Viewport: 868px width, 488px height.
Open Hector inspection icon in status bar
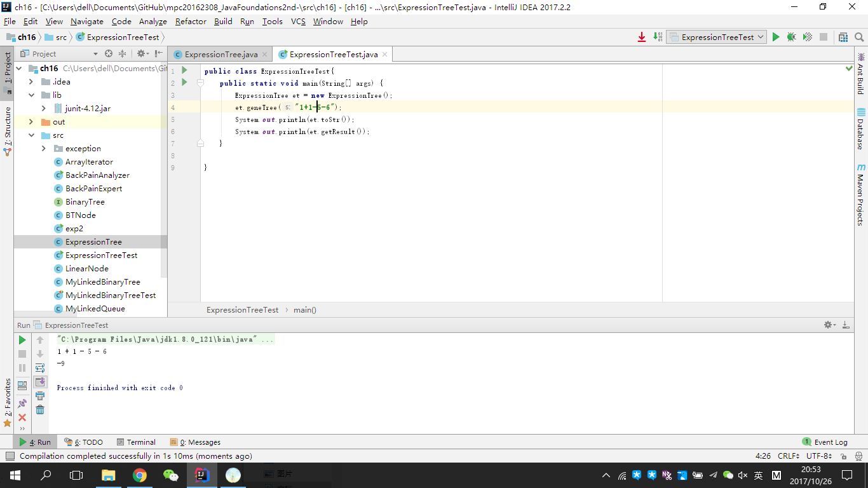[x=859, y=456]
